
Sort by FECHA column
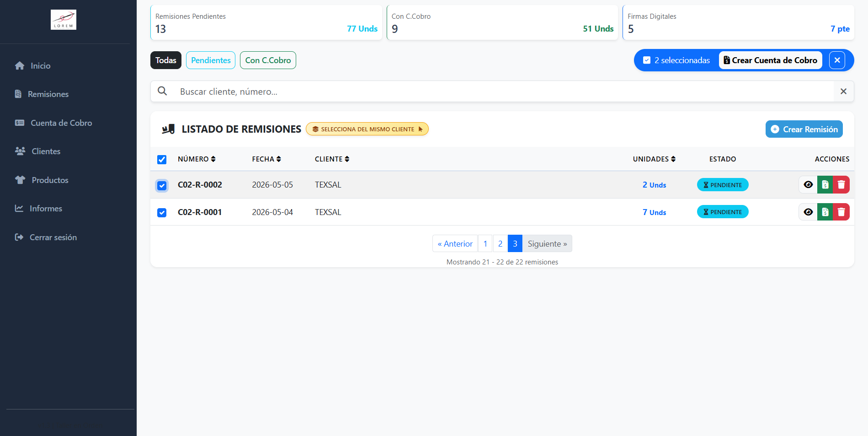tap(266, 159)
